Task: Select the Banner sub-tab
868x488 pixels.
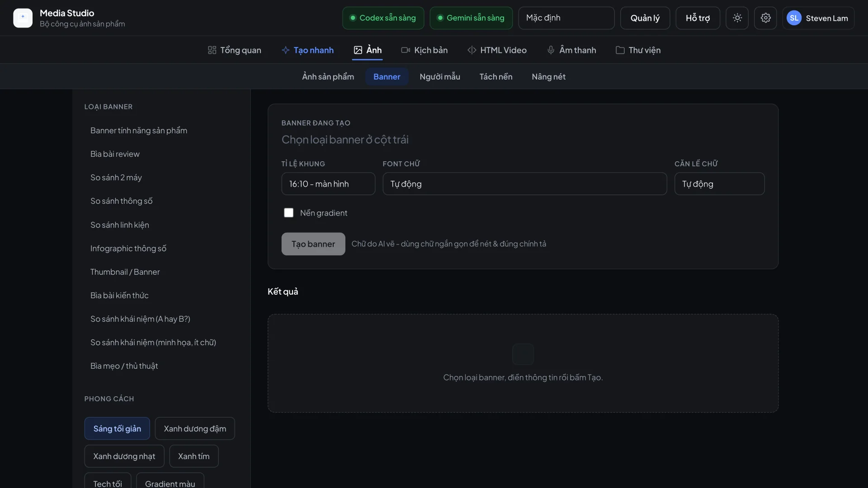Action: (x=387, y=77)
